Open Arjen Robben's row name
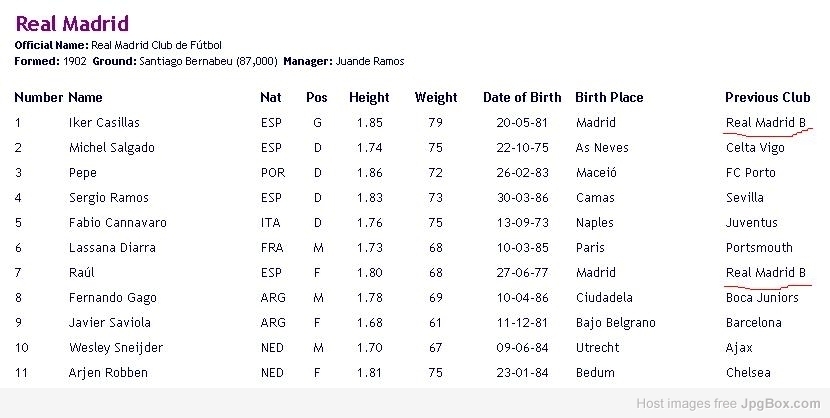 click(108, 372)
